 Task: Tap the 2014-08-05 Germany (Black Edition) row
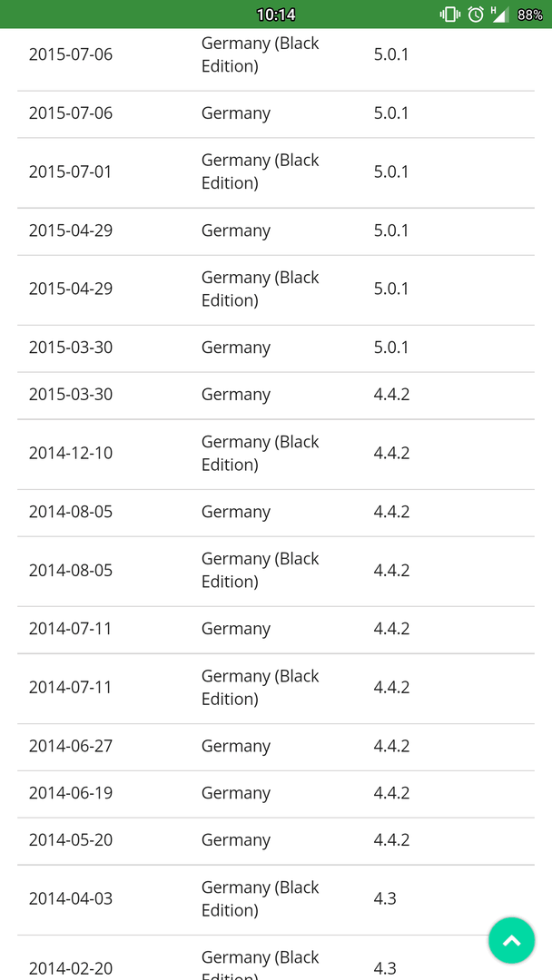(276, 572)
